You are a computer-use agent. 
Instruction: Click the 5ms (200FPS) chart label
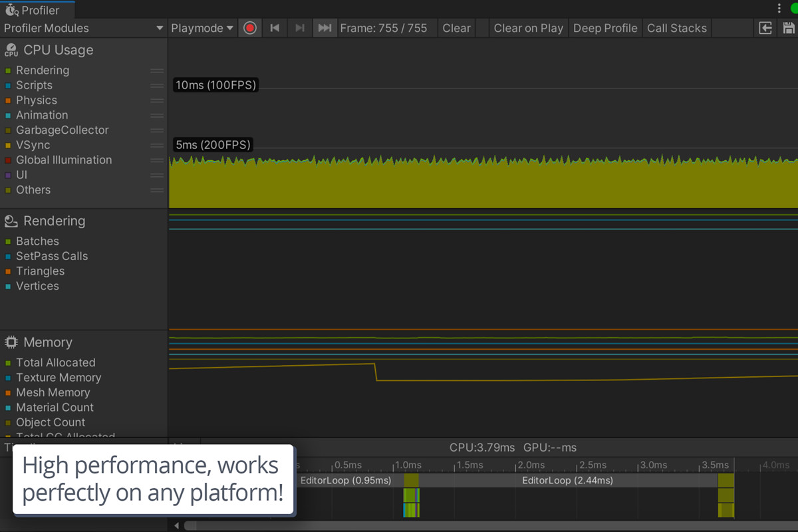(x=213, y=145)
